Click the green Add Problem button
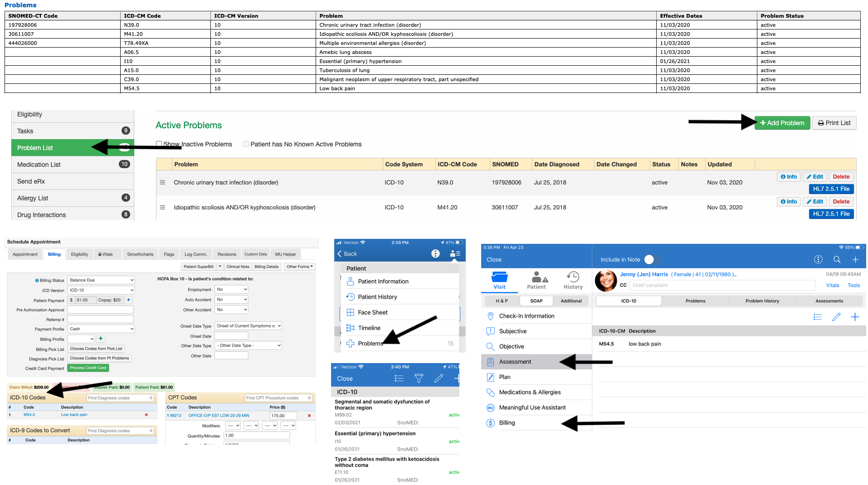 click(x=782, y=123)
